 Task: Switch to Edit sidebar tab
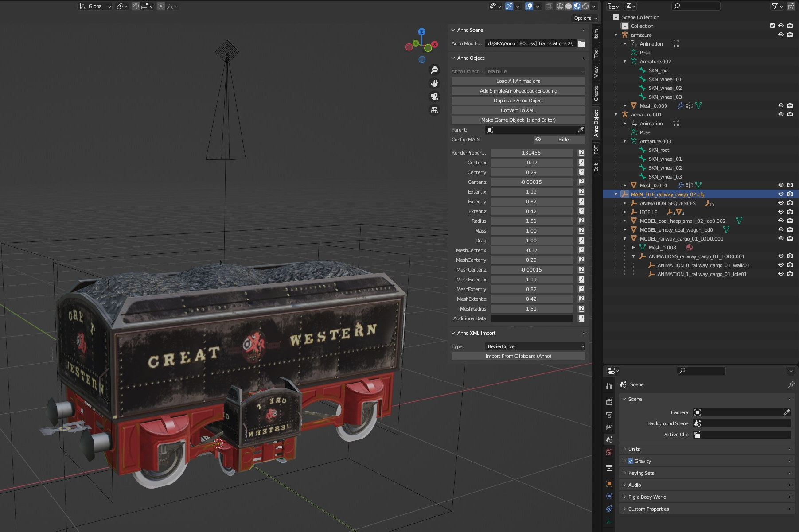pyautogui.click(x=596, y=167)
